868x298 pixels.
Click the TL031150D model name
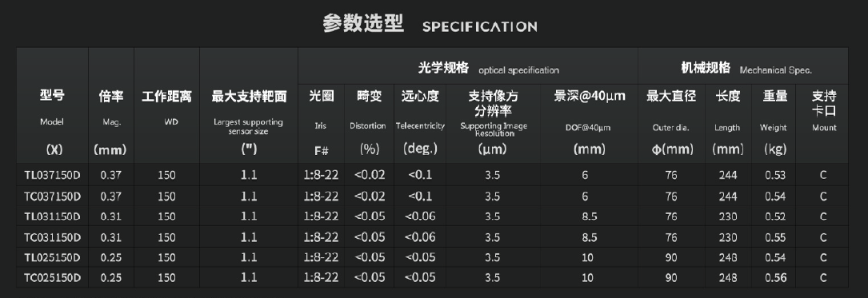point(53,217)
